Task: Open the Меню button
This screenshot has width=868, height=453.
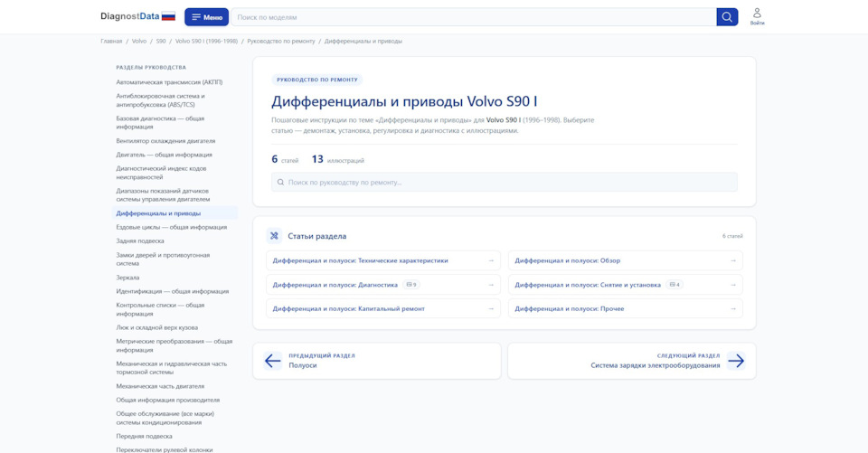Action: (x=206, y=17)
